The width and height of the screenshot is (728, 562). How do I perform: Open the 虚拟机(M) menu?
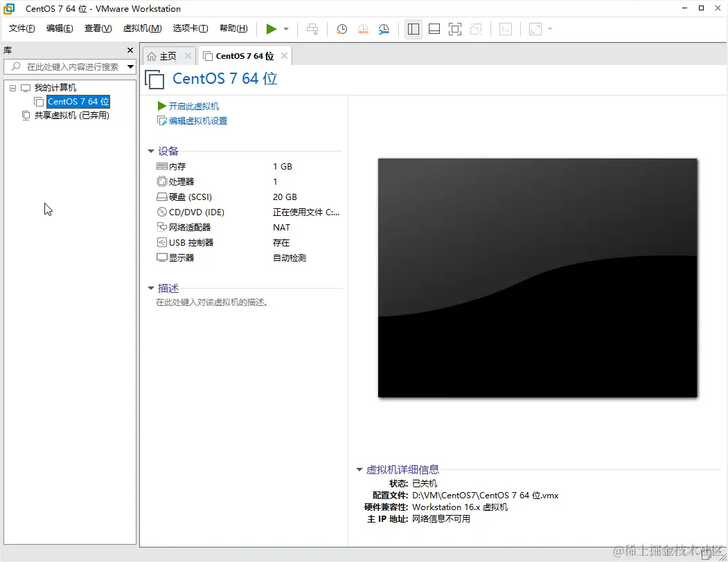coord(142,28)
